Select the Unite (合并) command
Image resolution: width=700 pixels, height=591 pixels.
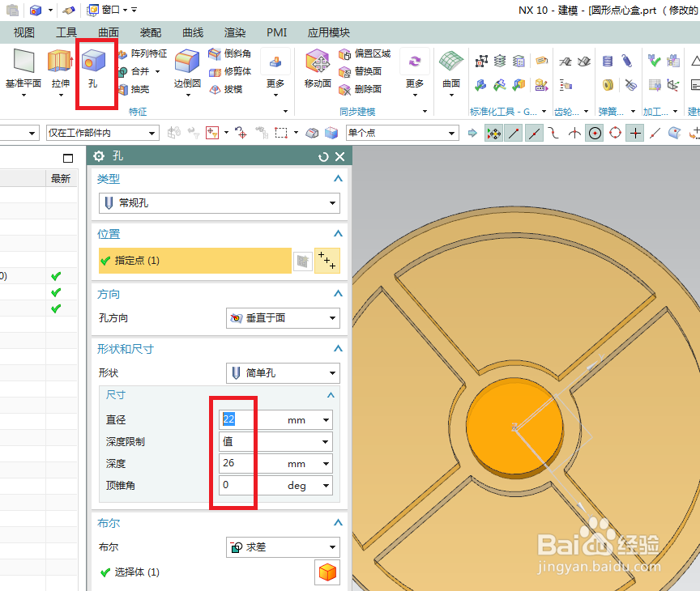tap(135, 71)
